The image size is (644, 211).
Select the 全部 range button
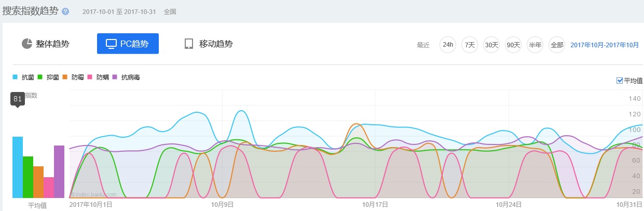(x=557, y=45)
